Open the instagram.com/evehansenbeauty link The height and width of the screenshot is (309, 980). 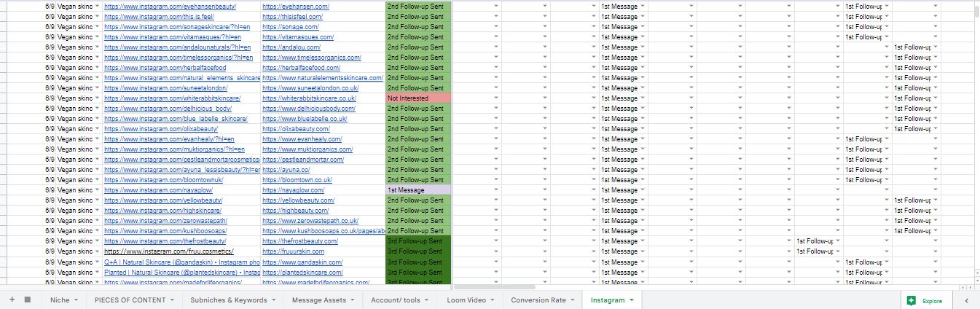(170, 7)
